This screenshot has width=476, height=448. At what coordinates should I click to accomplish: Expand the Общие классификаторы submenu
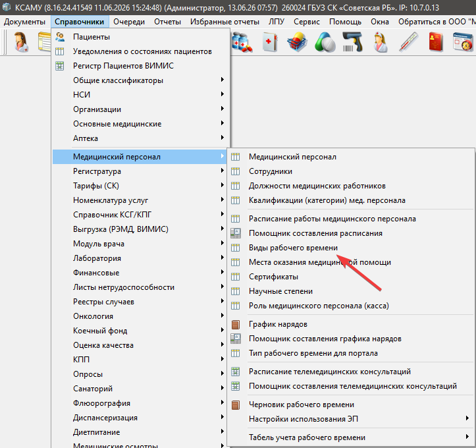tap(140, 80)
